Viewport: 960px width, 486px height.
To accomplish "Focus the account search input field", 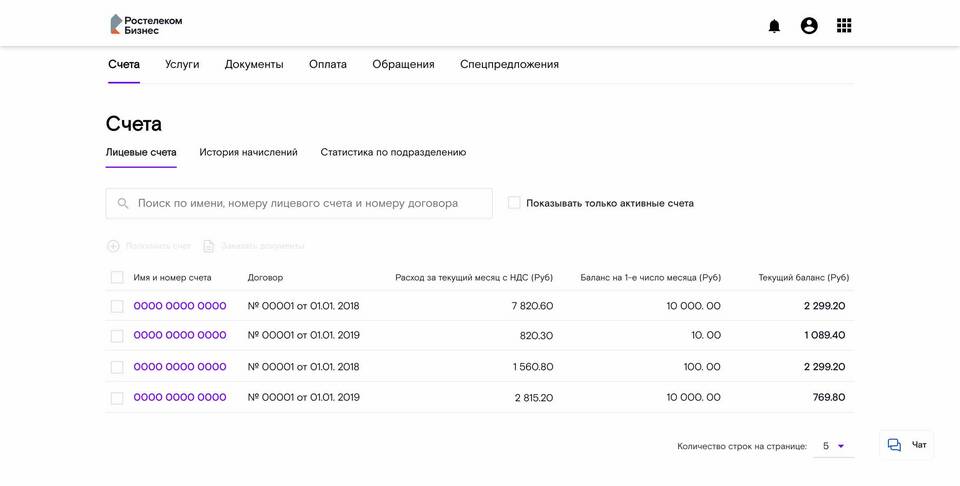I will tap(310, 203).
